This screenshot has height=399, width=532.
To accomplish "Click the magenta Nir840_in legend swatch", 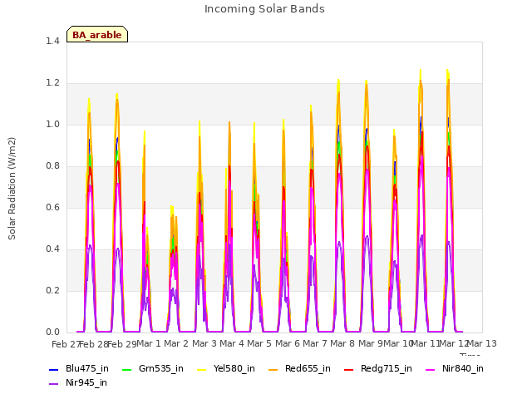I will [431, 369].
